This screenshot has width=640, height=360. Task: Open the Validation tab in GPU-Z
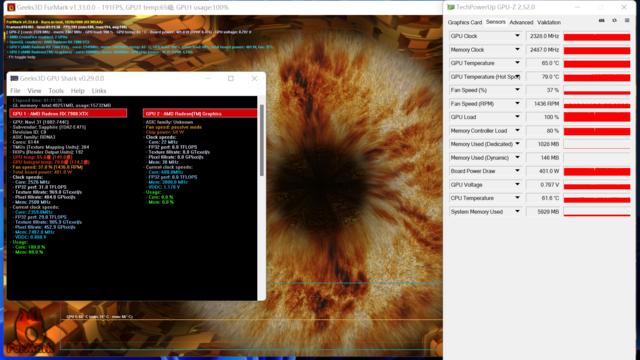549,22
